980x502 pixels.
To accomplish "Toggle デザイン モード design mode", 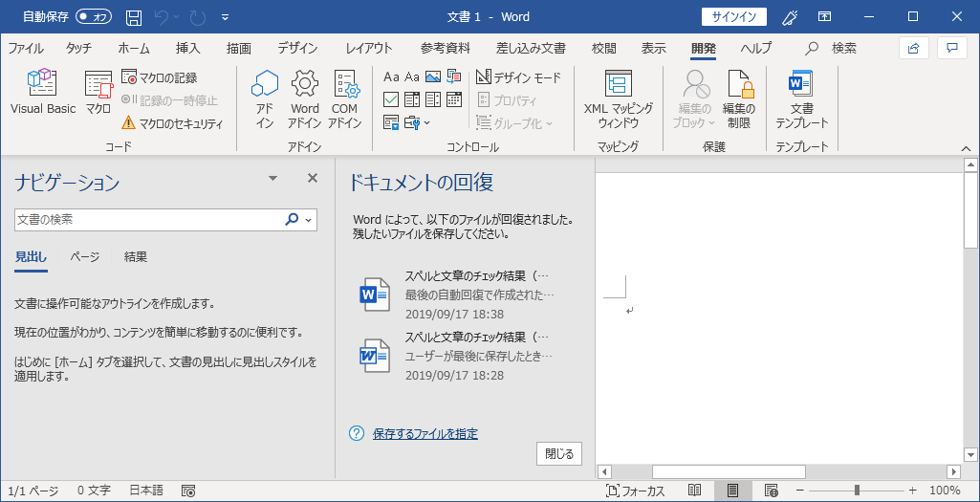I will 518,77.
